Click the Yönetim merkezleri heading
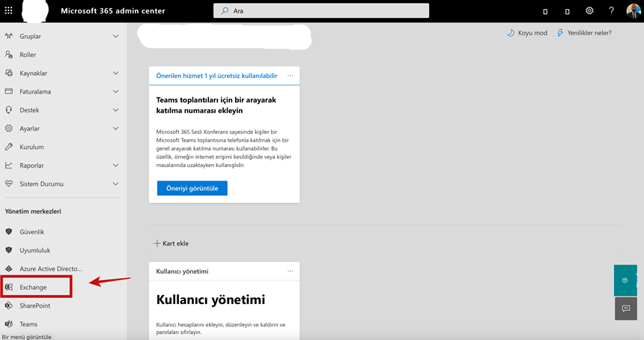 [33, 211]
